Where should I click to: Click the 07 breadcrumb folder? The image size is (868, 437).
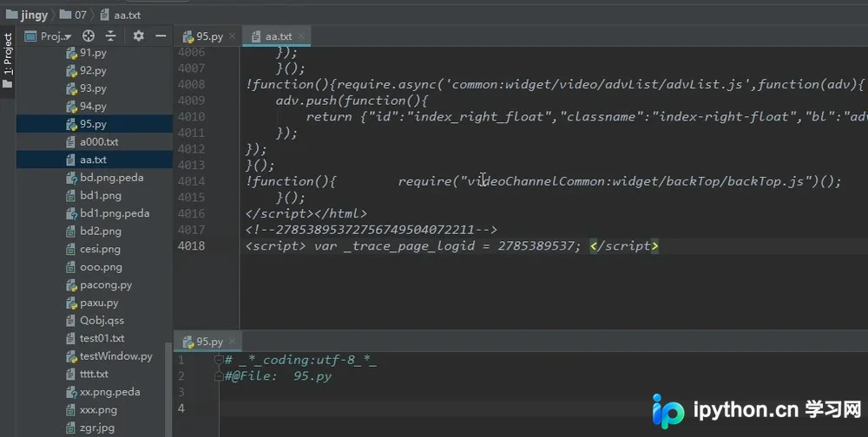[73, 15]
